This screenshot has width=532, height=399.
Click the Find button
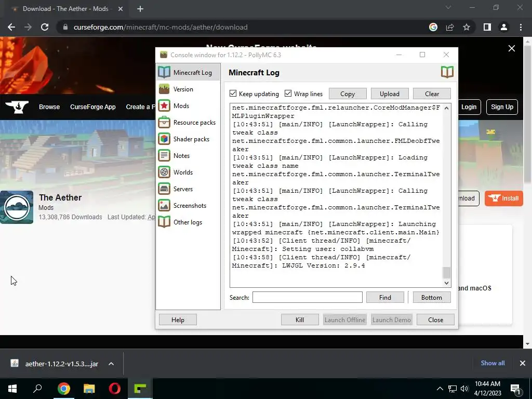coord(385,297)
